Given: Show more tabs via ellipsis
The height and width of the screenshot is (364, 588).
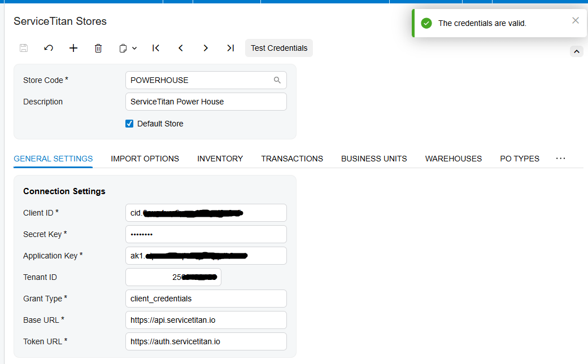Looking at the screenshot, I should pyautogui.click(x=561, y=159).
